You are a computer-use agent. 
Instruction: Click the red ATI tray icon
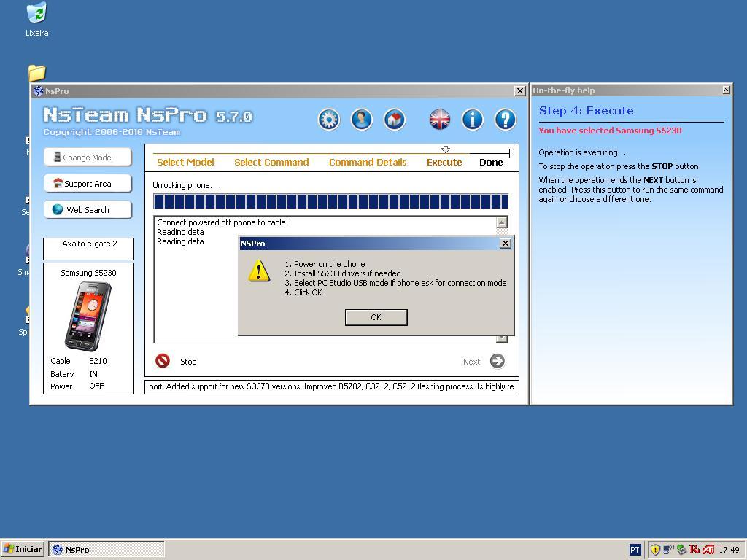click(x=708, y=550)
